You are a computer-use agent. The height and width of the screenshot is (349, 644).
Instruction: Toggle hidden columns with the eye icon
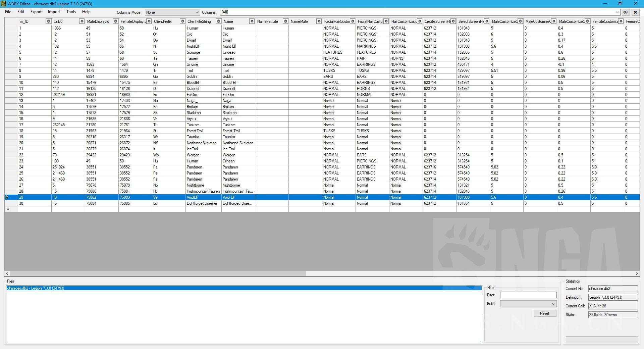(x=626, y=12)
